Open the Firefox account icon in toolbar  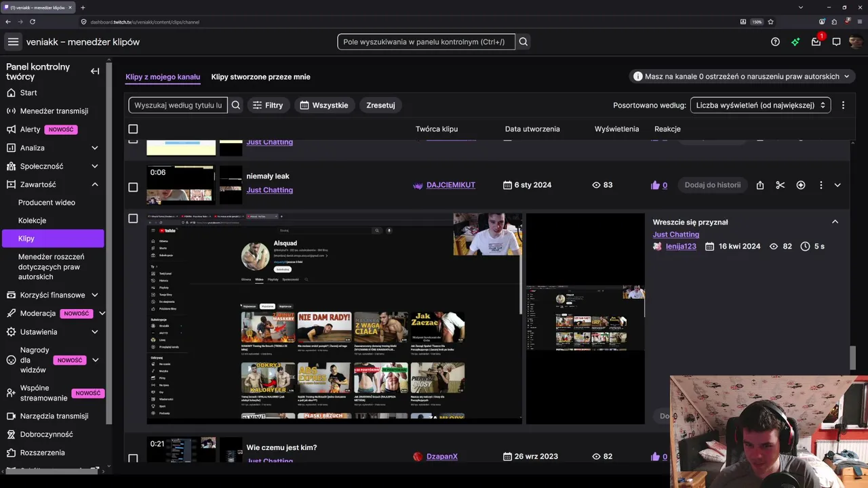pyautogui.click(x=822, y=22)
